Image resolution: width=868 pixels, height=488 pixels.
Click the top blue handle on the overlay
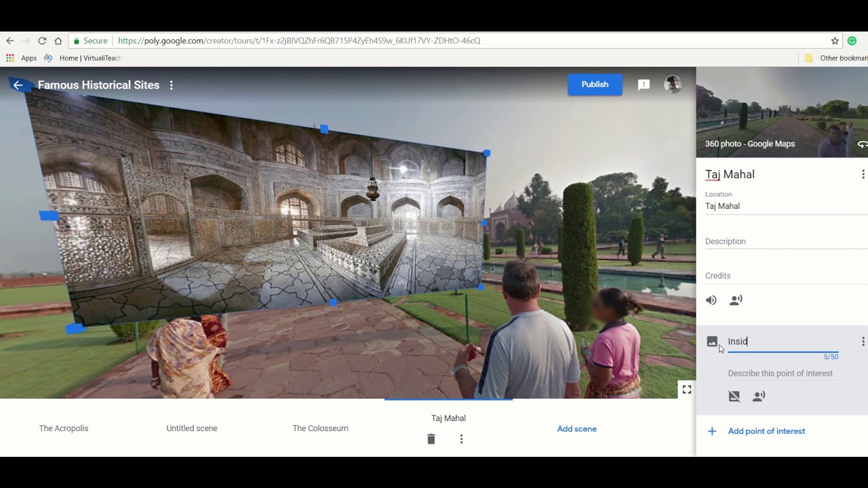pyautogui.click(x=324, y=129)
